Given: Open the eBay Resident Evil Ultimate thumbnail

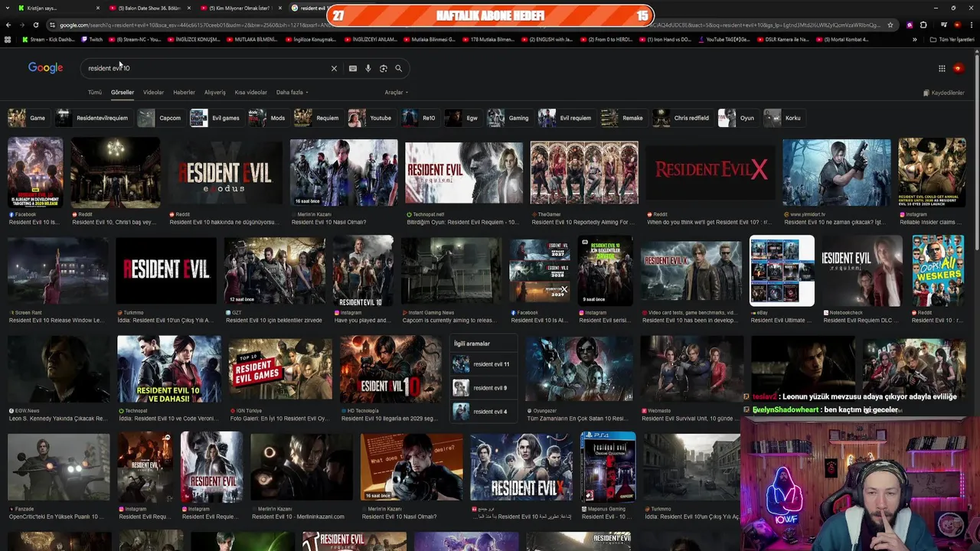Looking at the screenshot, I should click(782, 270).
